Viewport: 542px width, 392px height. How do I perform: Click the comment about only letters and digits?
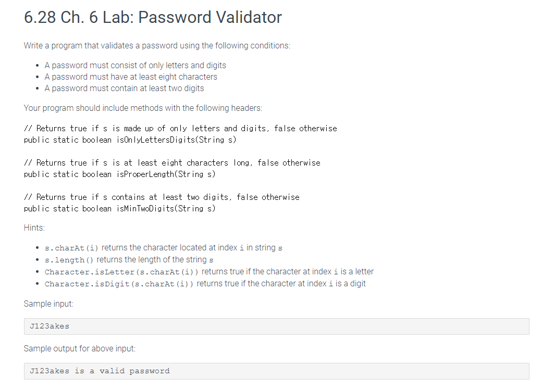coord(180,129)
